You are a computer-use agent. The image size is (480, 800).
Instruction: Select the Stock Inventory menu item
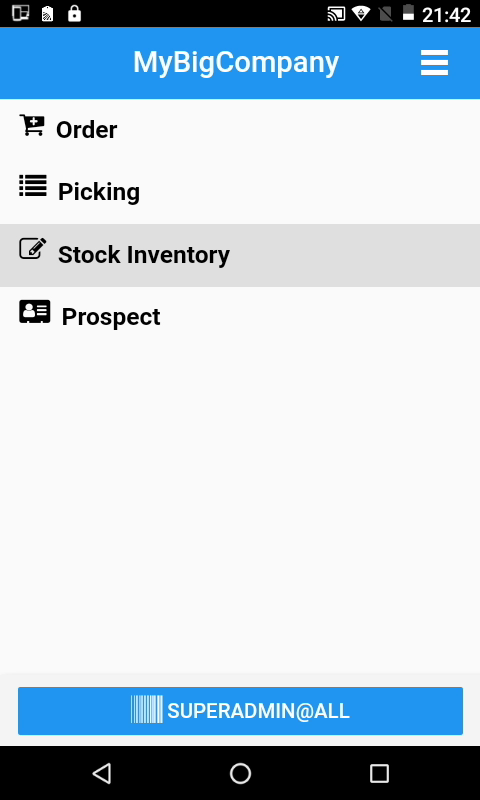point(240,255)
